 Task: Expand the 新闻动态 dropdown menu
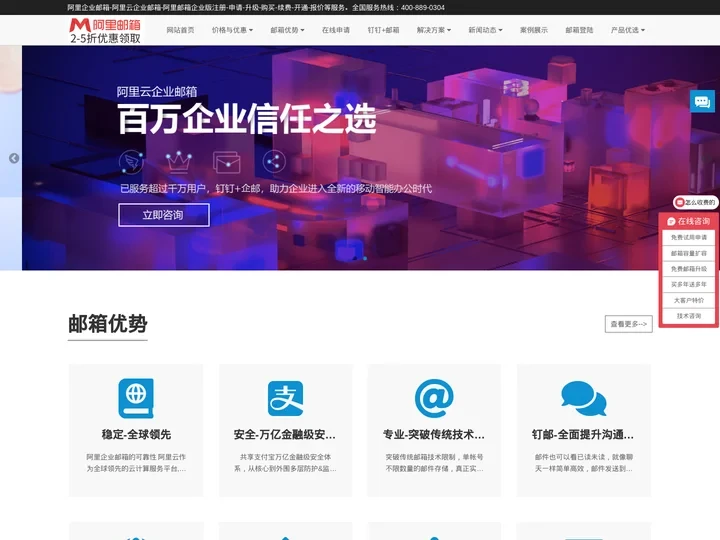pos(485,30)
